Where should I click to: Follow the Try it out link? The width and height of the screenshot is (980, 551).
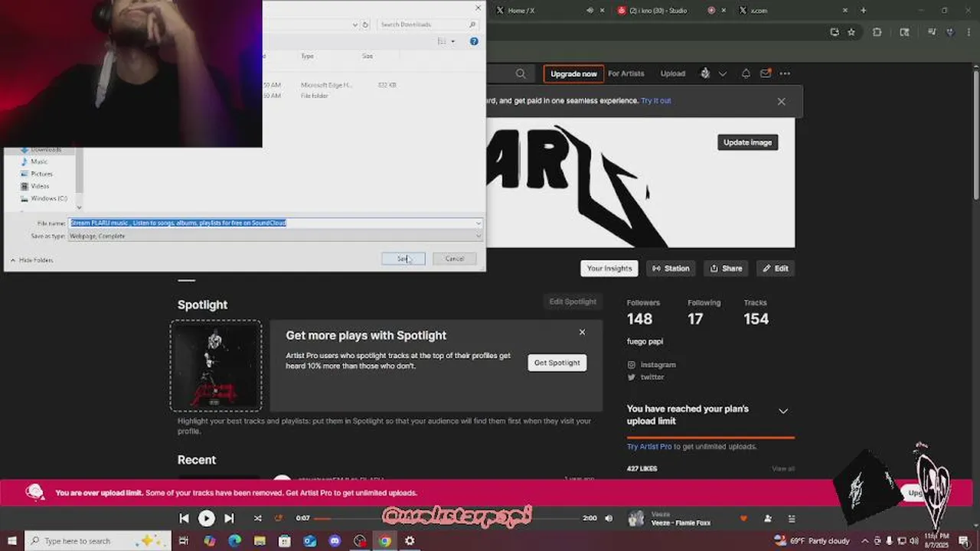[656, 101]
